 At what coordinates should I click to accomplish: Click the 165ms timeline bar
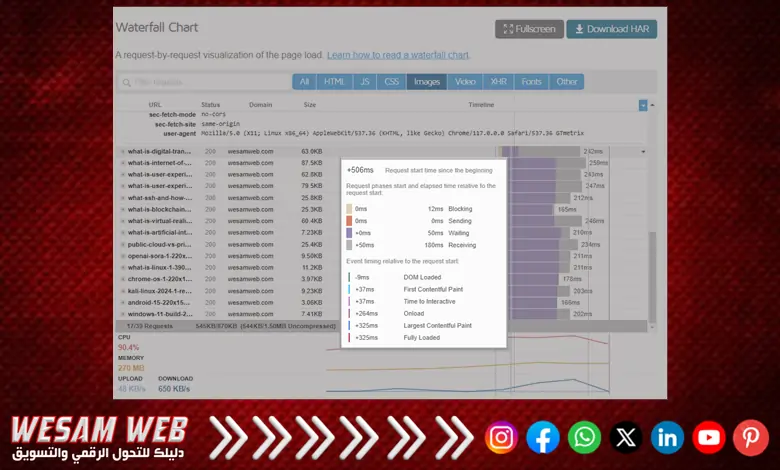(532, 210)
